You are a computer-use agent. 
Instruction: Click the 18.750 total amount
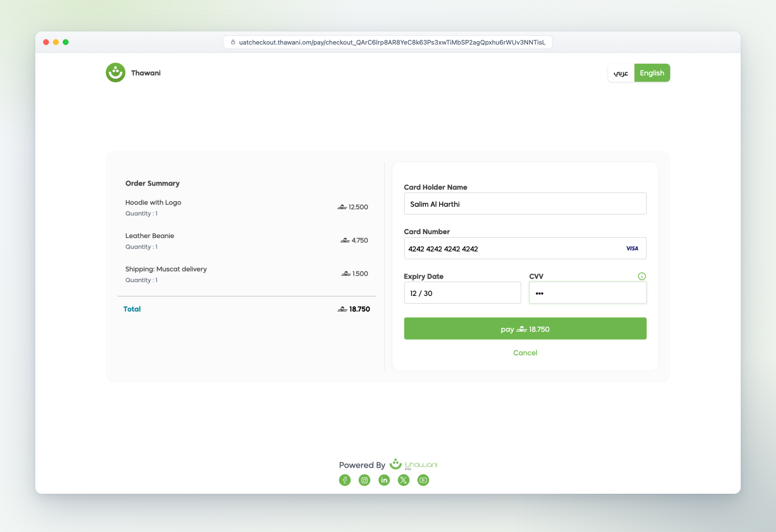coord(354,309)
